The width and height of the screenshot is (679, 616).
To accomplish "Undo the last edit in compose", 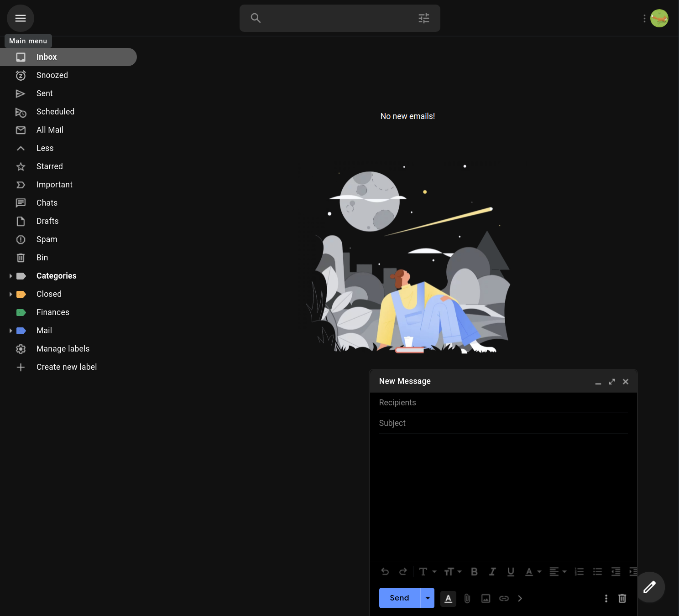I will (385, 572).
